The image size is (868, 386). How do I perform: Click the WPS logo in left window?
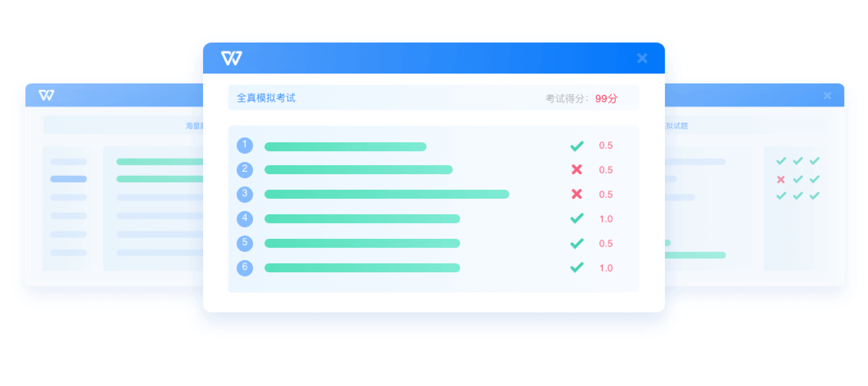coord(46,95)
